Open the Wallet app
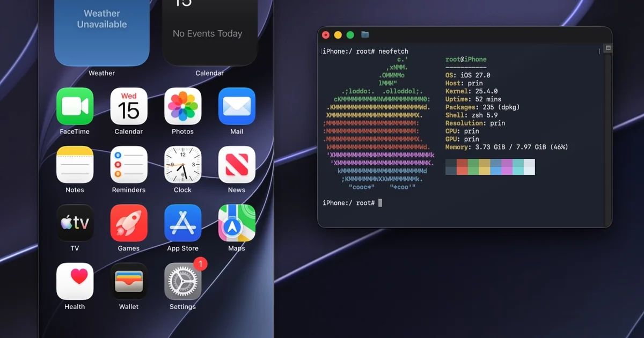This screenshot has height=338, width=644. pyautogui.click(x=129, y=282)
